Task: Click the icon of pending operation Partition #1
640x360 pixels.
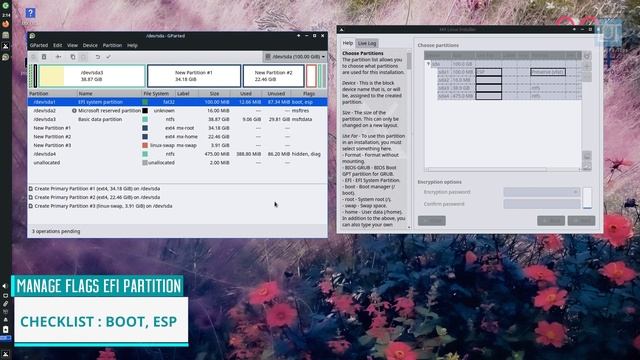Action: point(31,189)
